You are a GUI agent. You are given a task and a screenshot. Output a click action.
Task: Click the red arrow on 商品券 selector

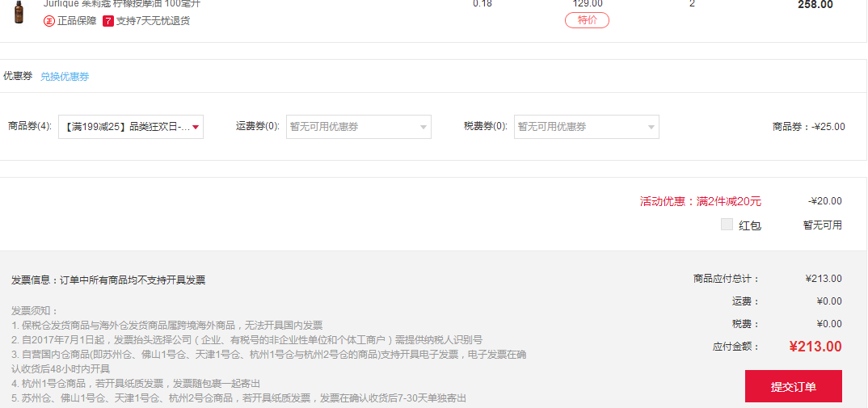click(196, 127)
